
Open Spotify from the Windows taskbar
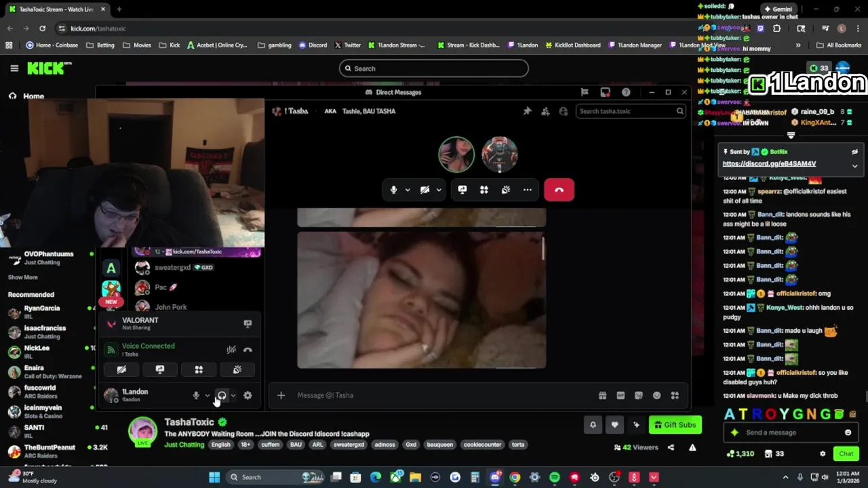[555, 477]
